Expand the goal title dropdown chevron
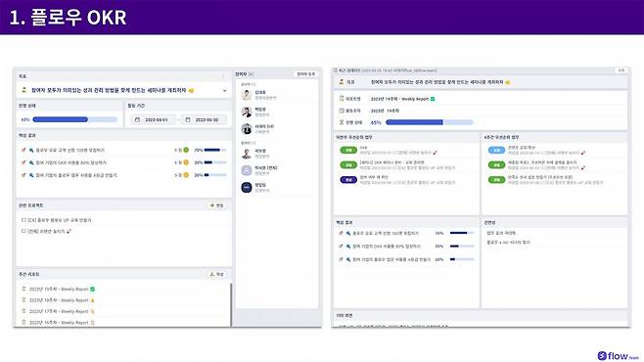This screenshot has height=362, width=644. point(225,91)
